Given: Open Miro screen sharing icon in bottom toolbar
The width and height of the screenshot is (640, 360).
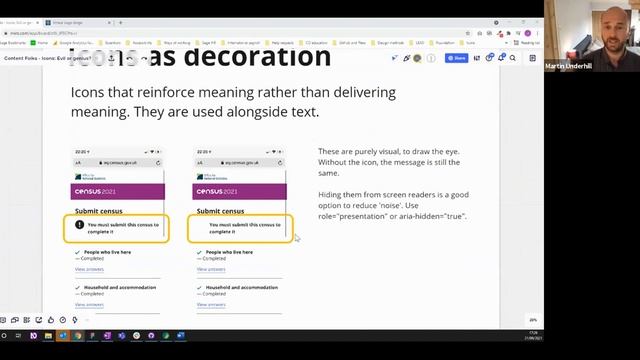Looking at the screenshot, I should pos(39,320).
